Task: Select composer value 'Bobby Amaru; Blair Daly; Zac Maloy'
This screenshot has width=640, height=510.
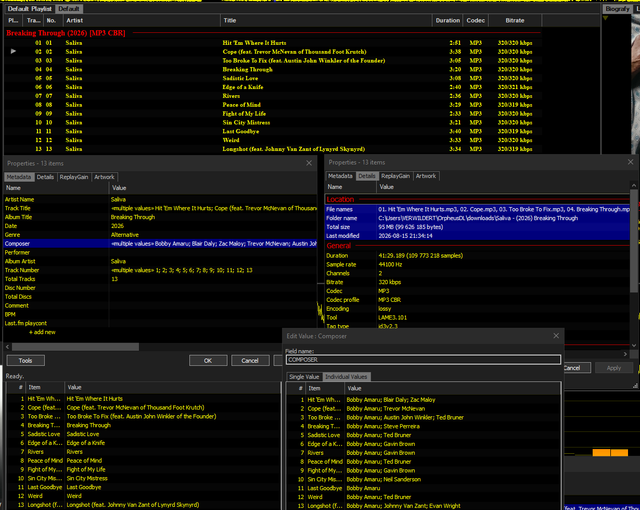Action: click(391, 400)
